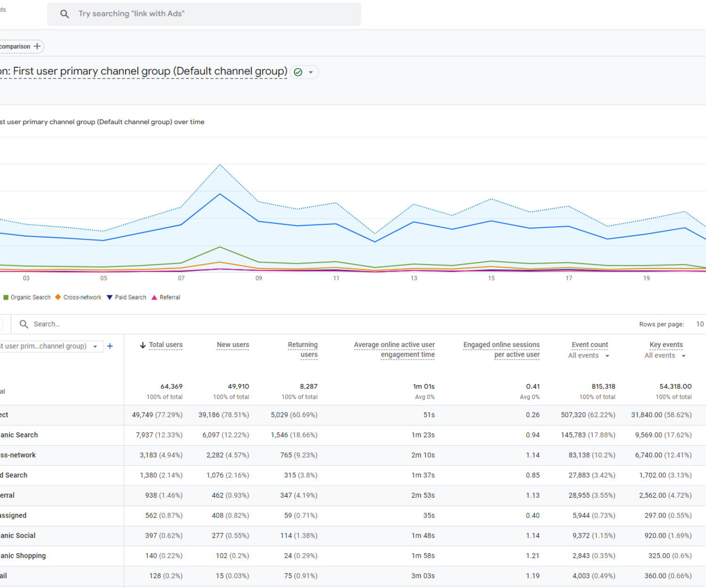The width and height of the screenshot is (706, 588).
Task: Select the Organic Social row label
Action: pos(18,536)
